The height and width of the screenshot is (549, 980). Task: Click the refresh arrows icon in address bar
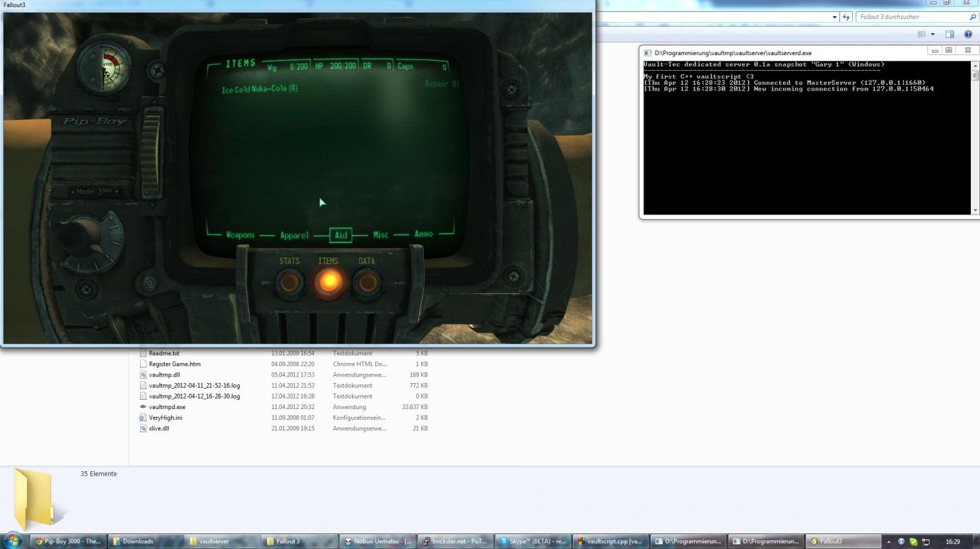tap(846, 17)
